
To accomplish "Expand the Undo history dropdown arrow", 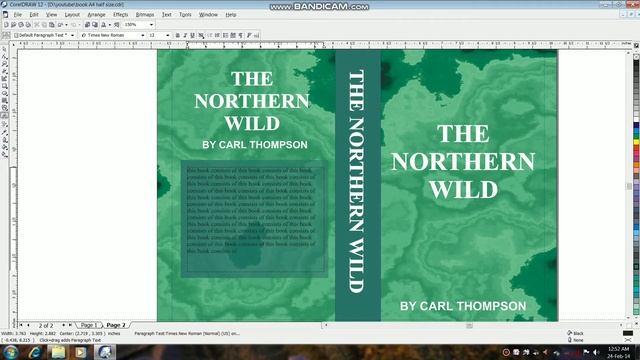I will pos(66,24).
